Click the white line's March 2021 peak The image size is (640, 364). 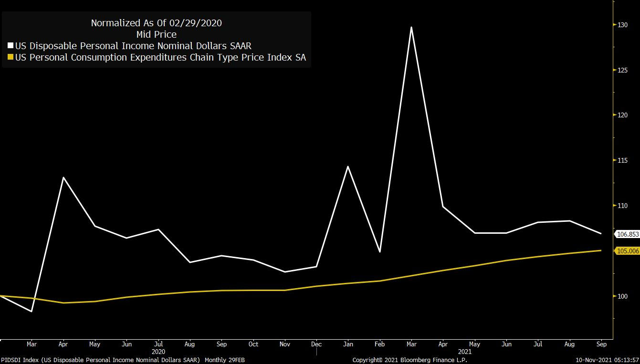[x=411, y=27]
